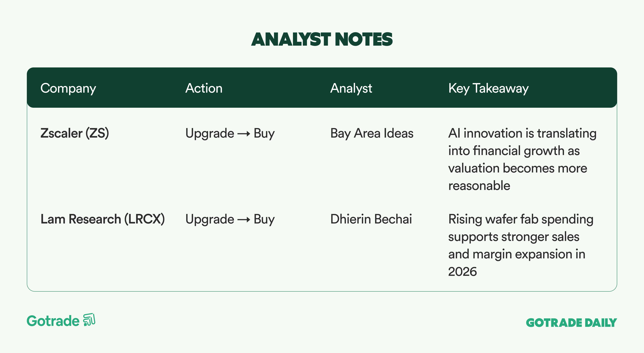Click the ANALYST NOTES title

pos(322,39)
